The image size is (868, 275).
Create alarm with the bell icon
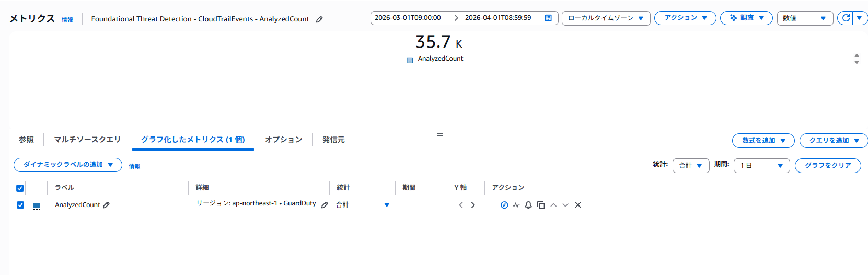pyautogui.click(x=528, y=205)
